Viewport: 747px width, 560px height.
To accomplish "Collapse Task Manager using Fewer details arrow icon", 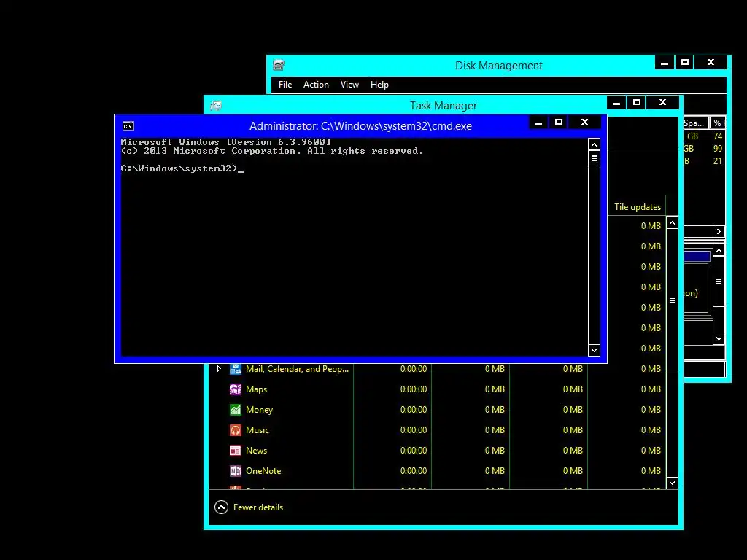I will pyautogui.click(x=221, y=507).
